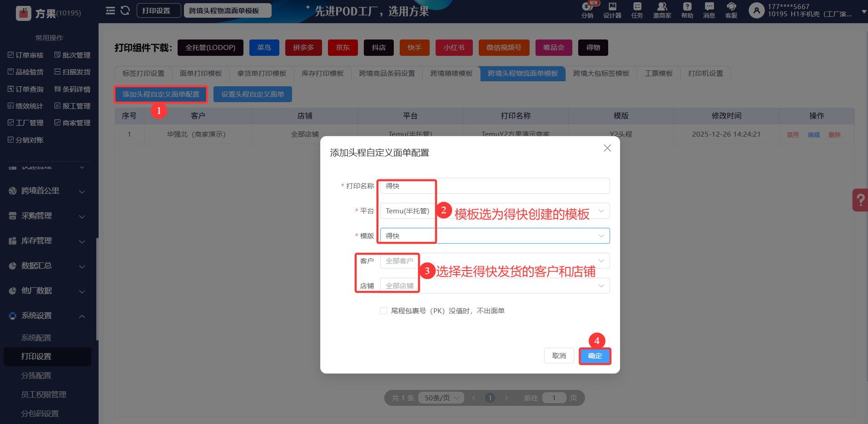Open the 店铺 dropdown in the dialog
The height and width of the screenshot is (424, 868).
point(495,286)
